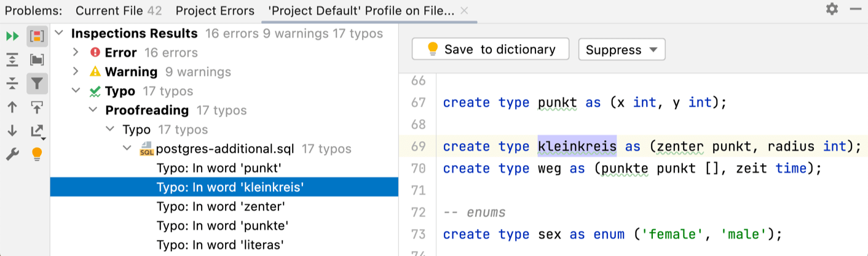
Task: Switch to the Current File tab
Action: tap(119, 11)
